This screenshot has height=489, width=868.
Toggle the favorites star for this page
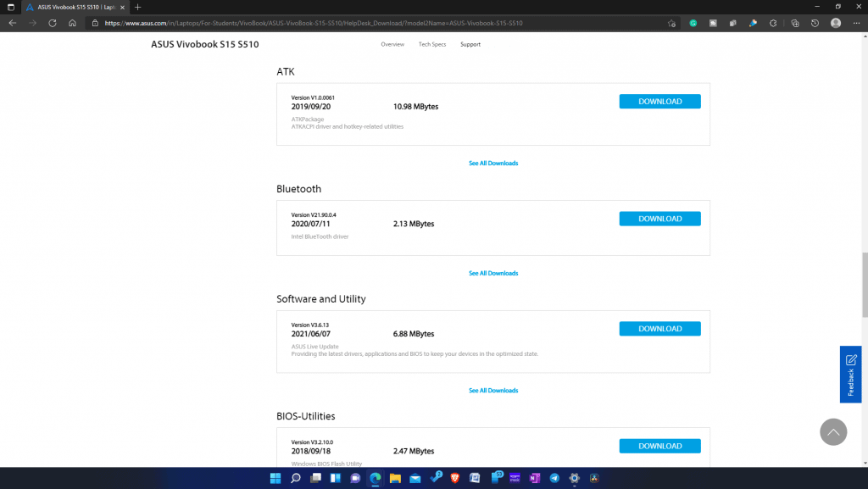(671, 23)
